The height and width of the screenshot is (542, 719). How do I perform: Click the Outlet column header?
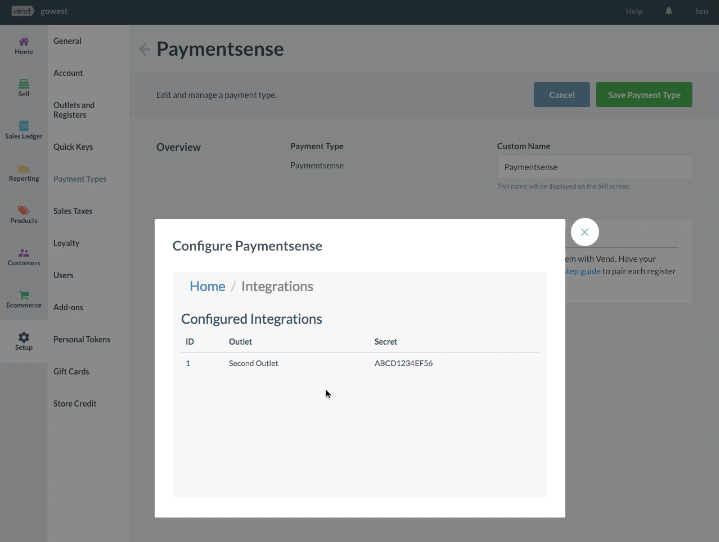click(x=240, y=342)
